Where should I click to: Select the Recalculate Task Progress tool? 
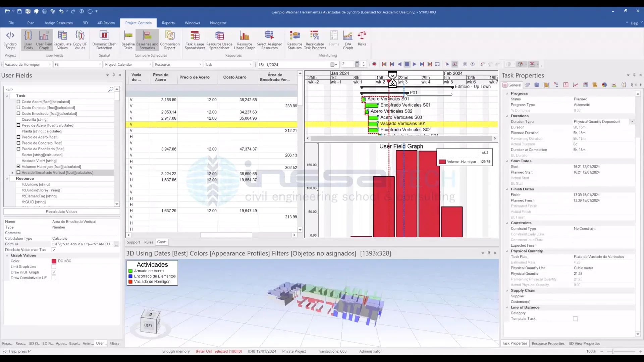[x=314, y=40]
